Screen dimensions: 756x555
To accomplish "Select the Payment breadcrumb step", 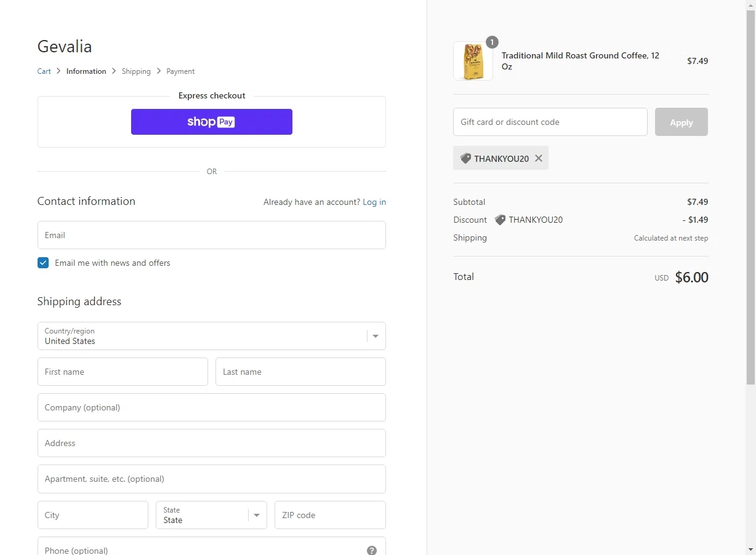I will coord(180,71).
